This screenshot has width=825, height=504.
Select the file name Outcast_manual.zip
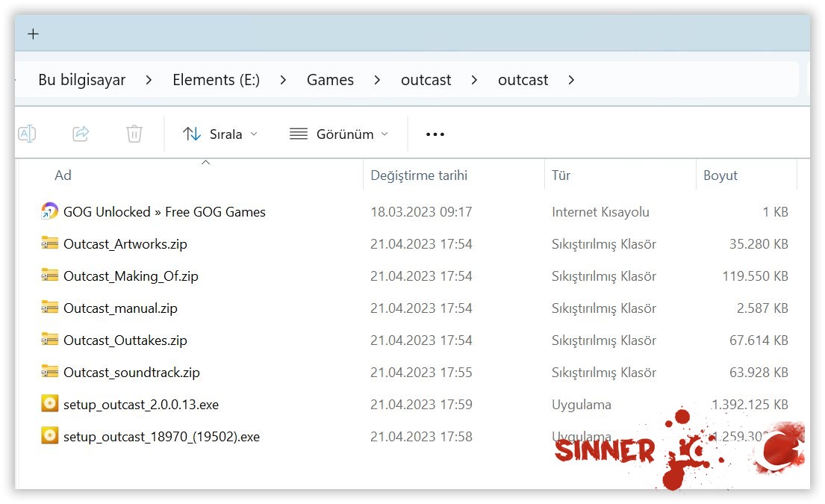tap(120, 308)
